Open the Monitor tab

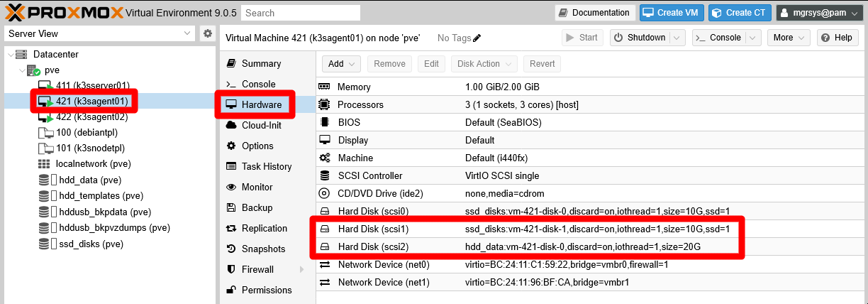(267, 187)
